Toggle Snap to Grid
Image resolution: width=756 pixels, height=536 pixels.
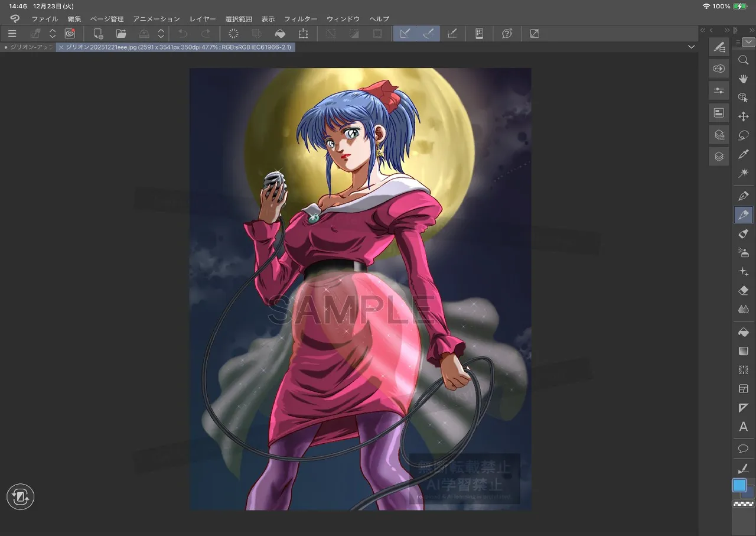point(452,34)
